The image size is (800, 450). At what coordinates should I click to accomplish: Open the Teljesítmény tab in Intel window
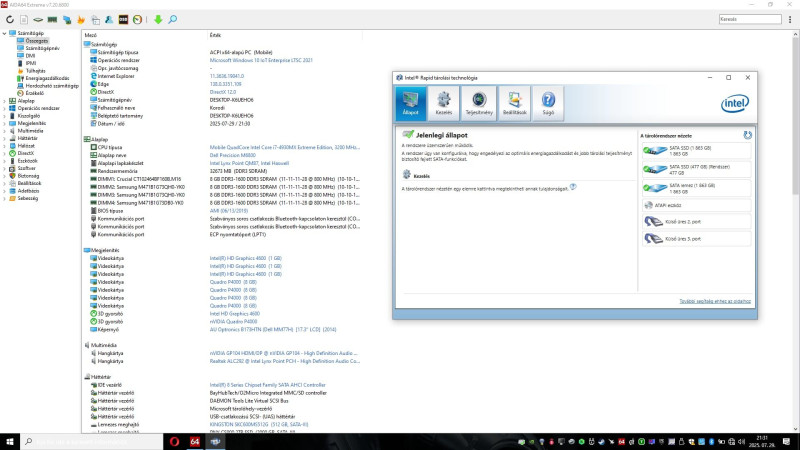pos(479,104)
